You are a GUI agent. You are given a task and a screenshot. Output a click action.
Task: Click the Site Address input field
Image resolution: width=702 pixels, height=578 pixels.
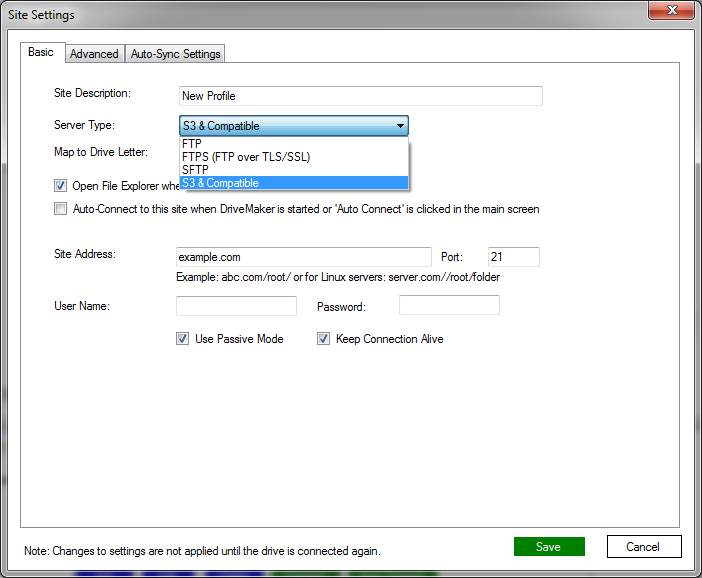pyautogui.click(x=303, y=257)
